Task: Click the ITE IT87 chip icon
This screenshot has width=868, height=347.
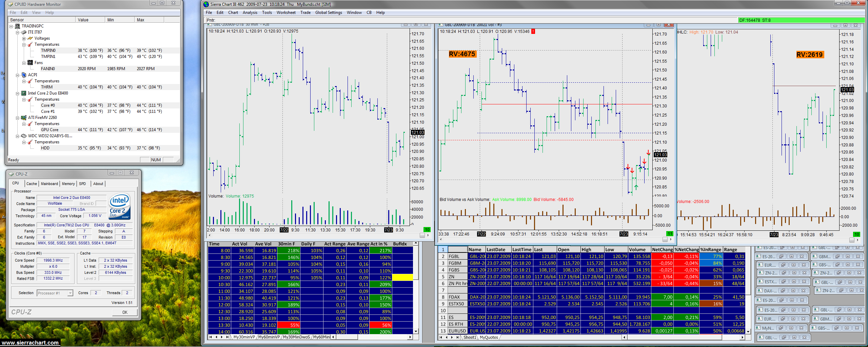Action: point(24,32)
